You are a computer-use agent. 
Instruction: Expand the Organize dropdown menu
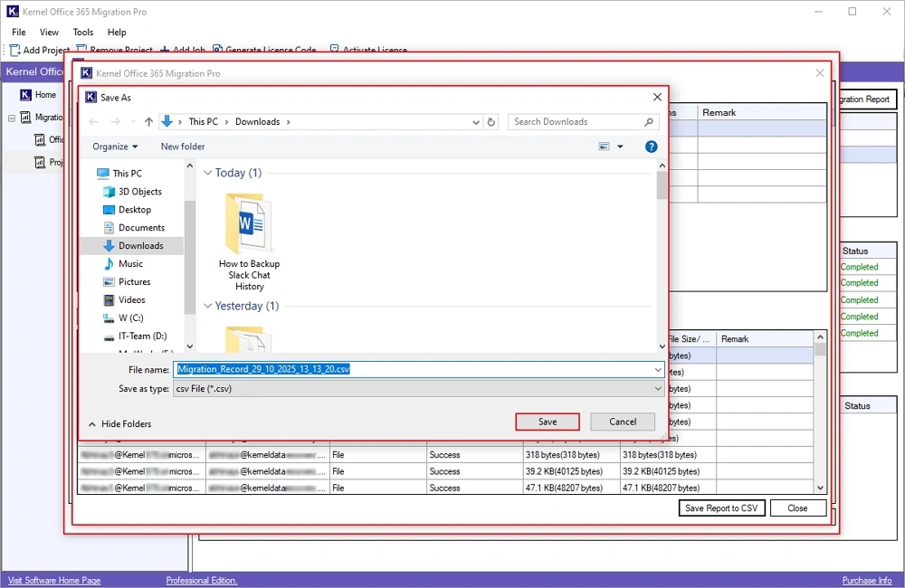[x=115, y=147]
